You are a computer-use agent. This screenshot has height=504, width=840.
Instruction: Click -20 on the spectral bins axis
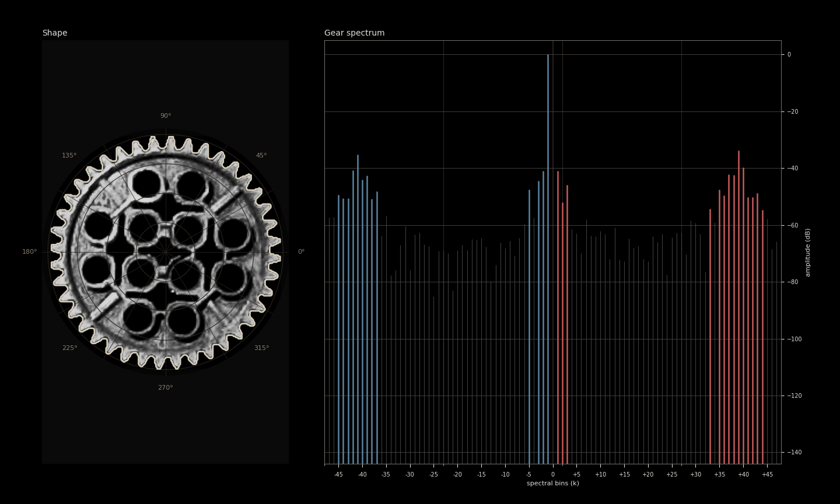tap(457, 475)
